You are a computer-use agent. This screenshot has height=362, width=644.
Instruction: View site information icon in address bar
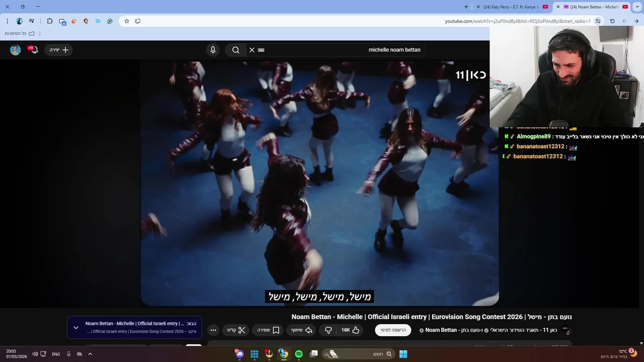pyautogui.click(x=598, y=21)
